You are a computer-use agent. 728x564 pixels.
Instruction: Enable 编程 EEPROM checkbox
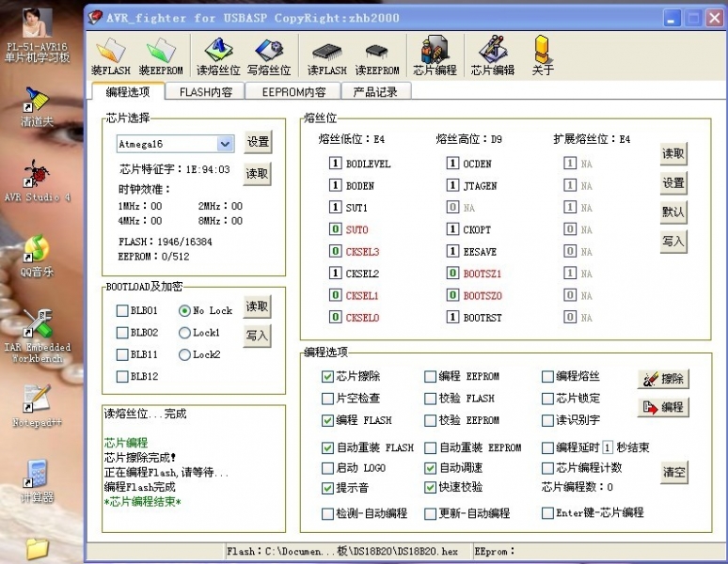click(431, 376)
